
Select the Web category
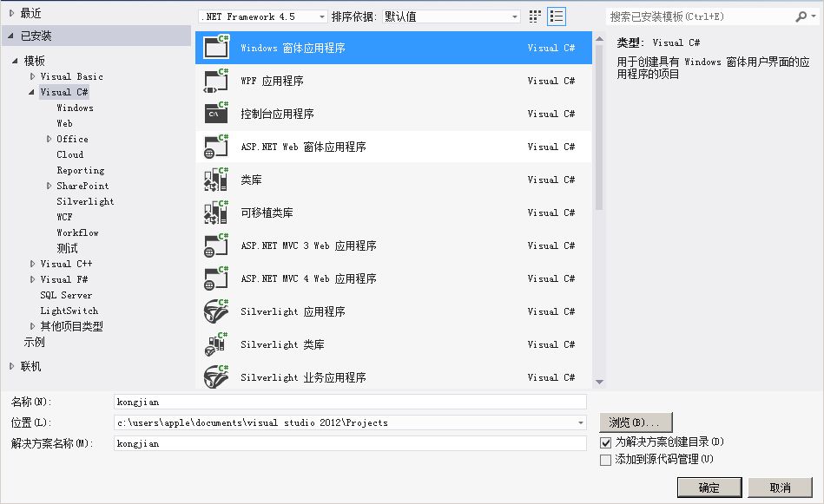[x=64, y=123]
